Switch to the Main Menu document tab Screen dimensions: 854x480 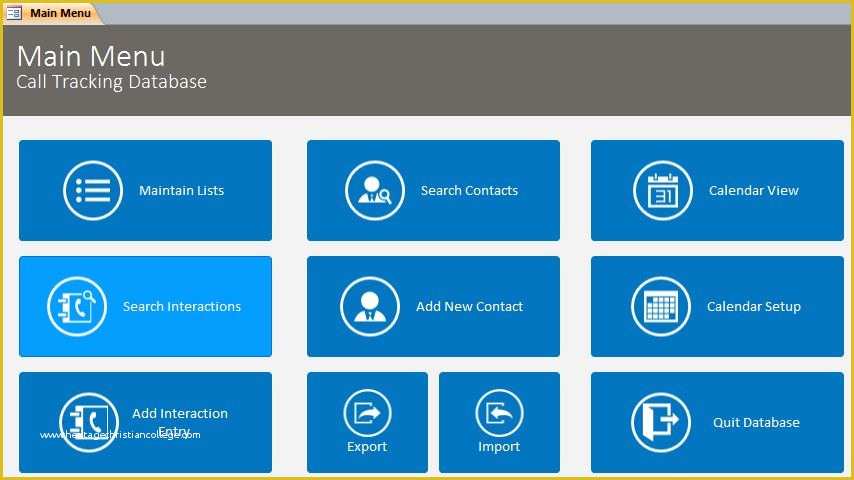point(53,13)
